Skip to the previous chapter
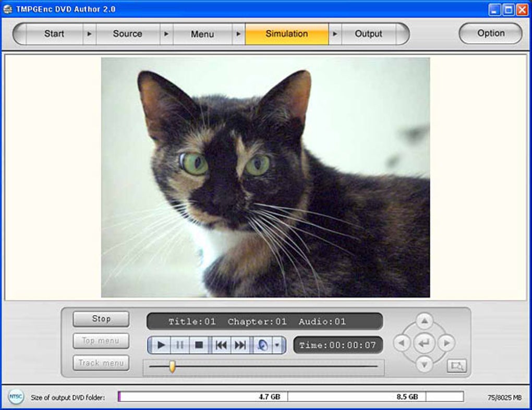 tap(221, 345)
